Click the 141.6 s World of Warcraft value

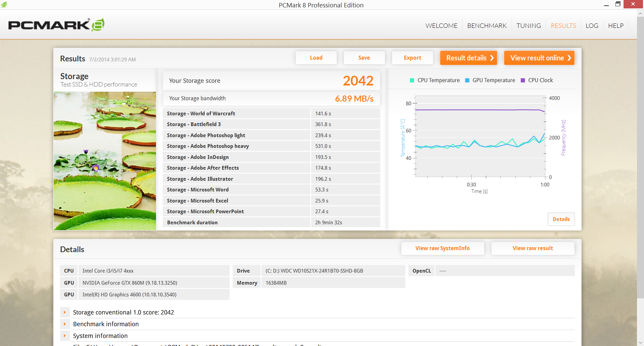(x=323, y=113)
